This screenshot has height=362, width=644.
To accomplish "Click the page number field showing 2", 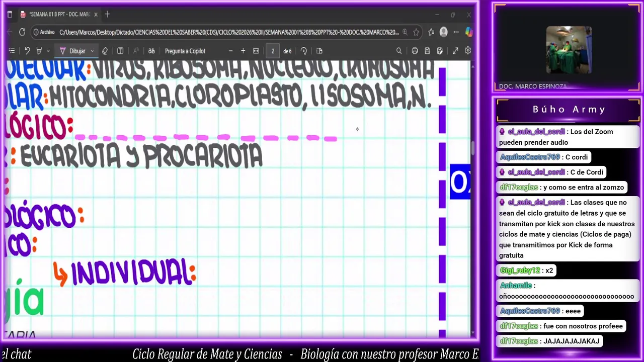I will coord(273,51).
